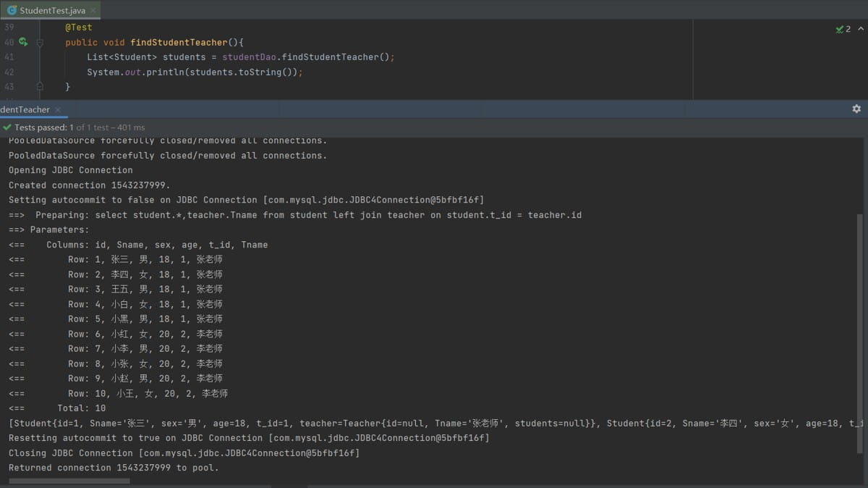This screenshot has width=868, height=488.
Task: Click line number 42 in the gutter
Action: pos(9,72)
